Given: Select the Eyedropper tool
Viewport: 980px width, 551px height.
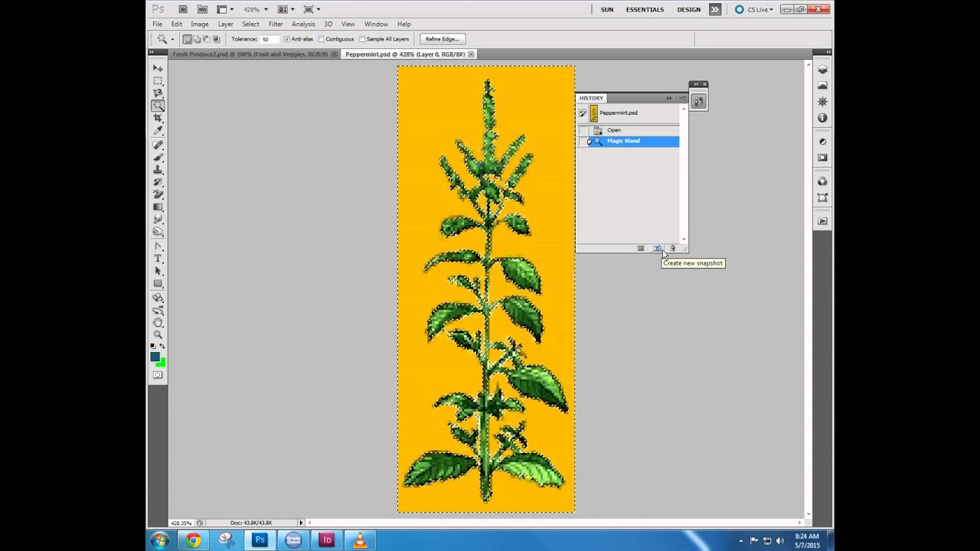Looking at the screenshot, I should [158, 131].
